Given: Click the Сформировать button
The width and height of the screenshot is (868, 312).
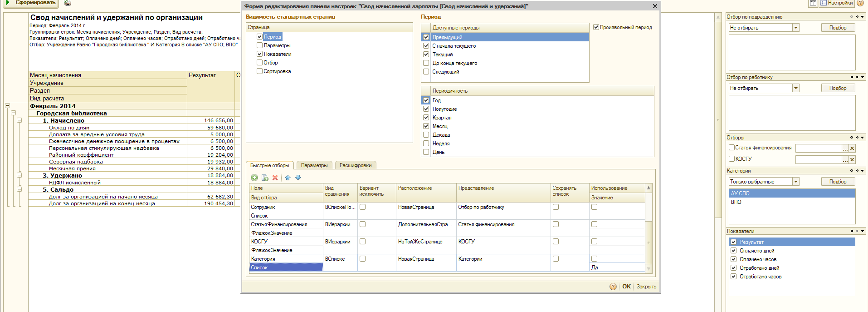Looking at the screenshot, I should pos(31,3).
